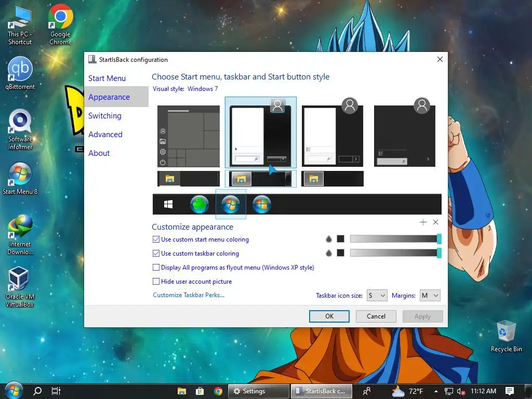This screenshot has width=532, height=399.
Task: Select the Appearance section
Action: [116, 97]
